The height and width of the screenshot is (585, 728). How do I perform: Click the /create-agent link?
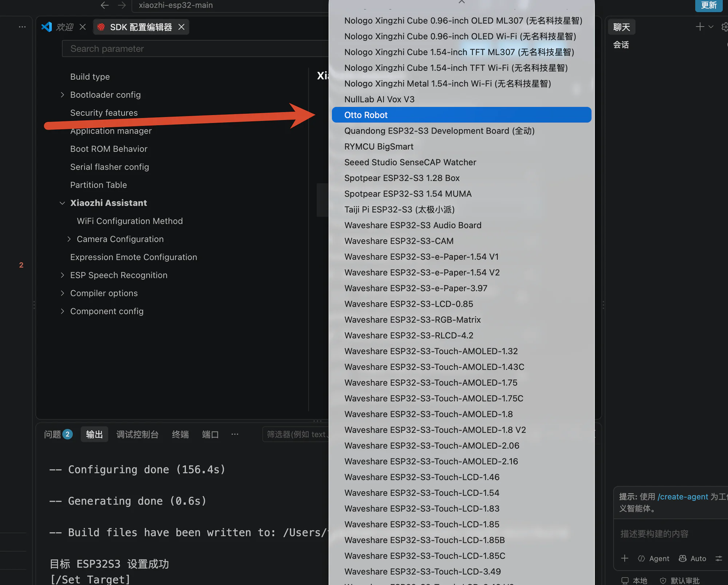[682, 497]
